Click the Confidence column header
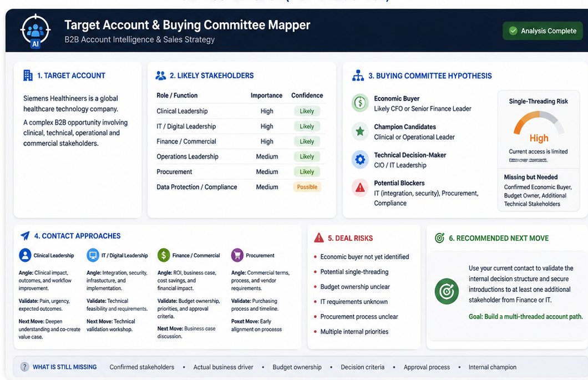The width and height of the screenshot is (588, 380). point(307,95)
